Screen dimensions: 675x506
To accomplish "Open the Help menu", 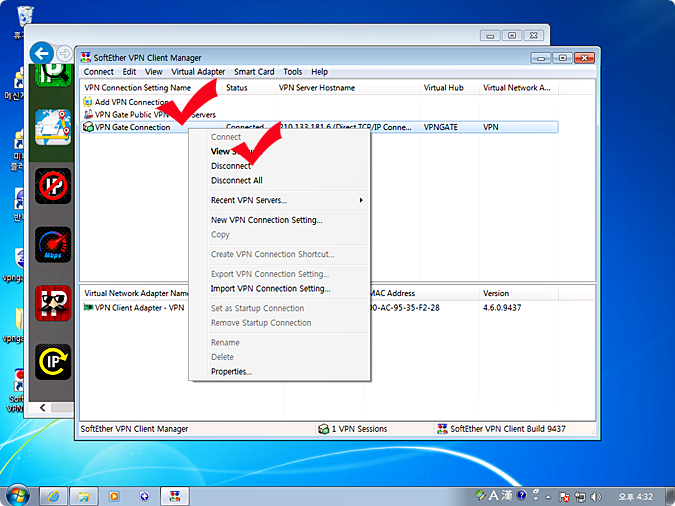I will point(319,72).
